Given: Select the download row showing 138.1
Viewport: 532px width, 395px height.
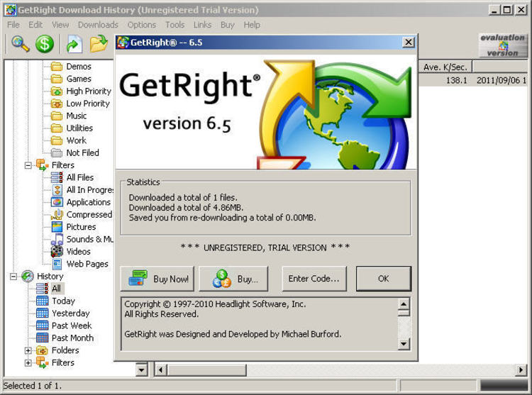Looking at the screenshot, I should (x=473, y=80).
